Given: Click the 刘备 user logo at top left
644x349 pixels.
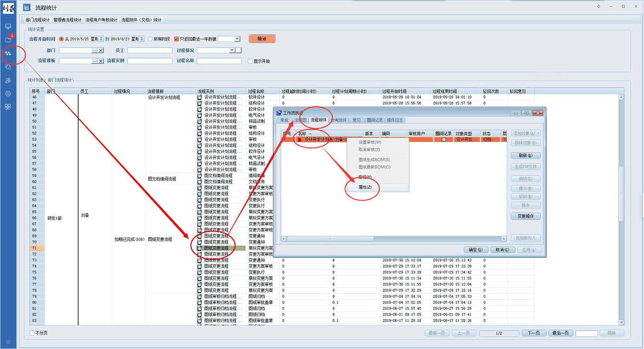Looking at the screenshot, I should coord(8,7).
